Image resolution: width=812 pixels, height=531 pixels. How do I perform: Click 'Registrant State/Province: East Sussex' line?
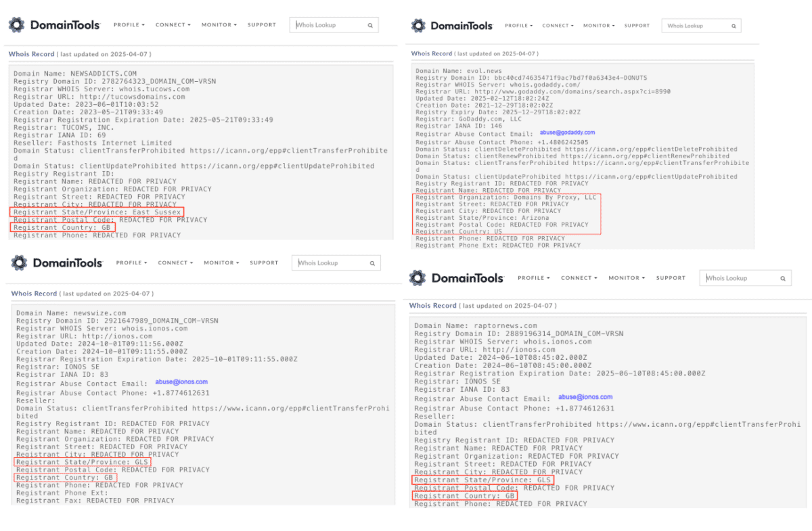[97, 212]
